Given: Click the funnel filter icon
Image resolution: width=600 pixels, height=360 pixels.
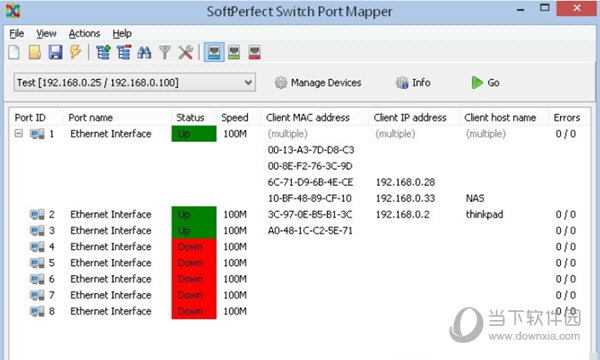Looking at the screenshot, I should click(x=165, y=52).
